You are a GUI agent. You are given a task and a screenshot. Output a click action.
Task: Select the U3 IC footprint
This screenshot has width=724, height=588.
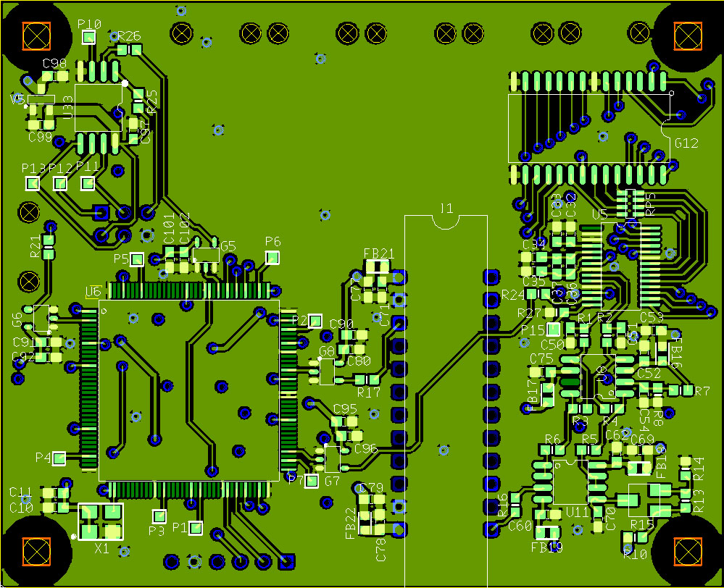99,107
